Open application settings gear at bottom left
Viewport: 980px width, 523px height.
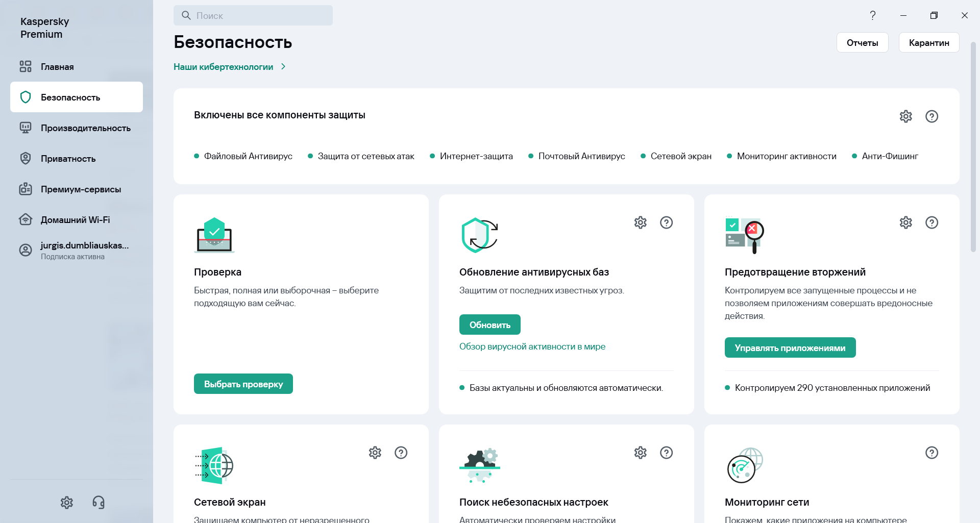click(x=66, y=503)
